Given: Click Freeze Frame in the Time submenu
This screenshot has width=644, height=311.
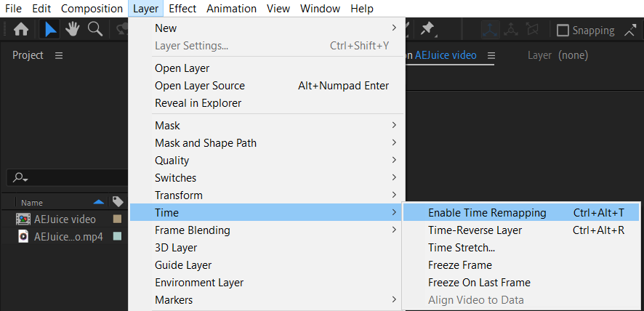Looking at the screenshot, I should 459,265.
